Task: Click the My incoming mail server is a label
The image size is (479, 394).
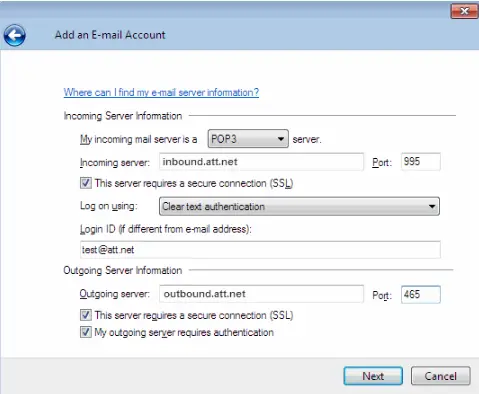Action: click(138, 139)
